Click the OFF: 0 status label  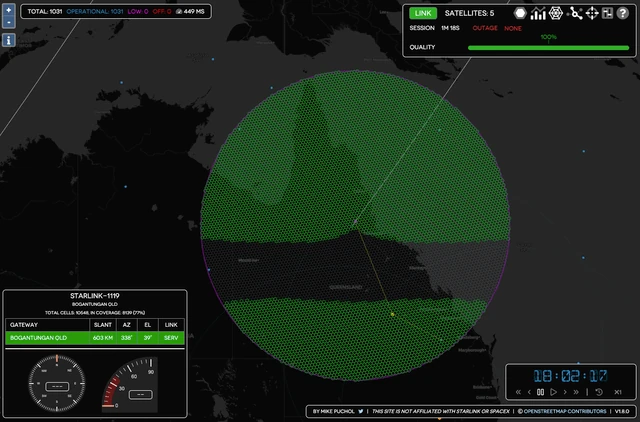162,11
